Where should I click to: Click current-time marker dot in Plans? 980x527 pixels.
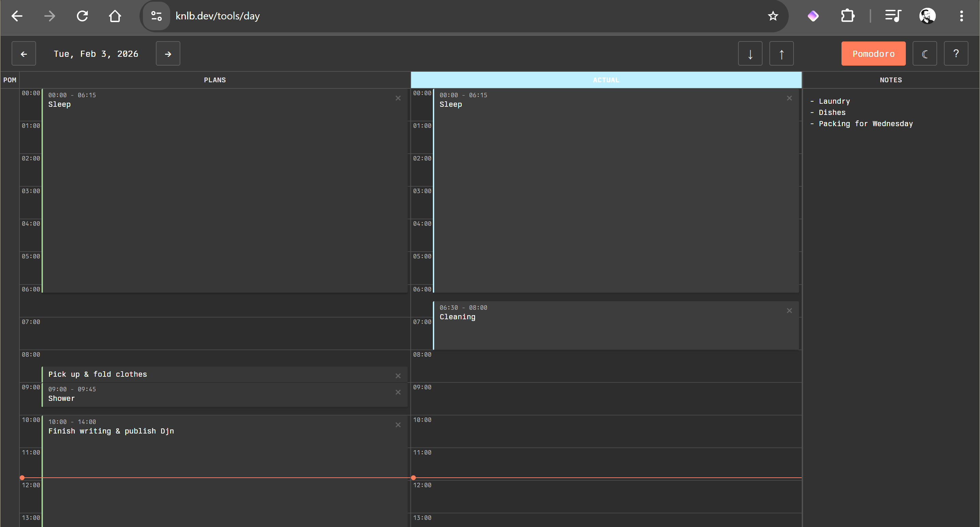pos(22,478)
